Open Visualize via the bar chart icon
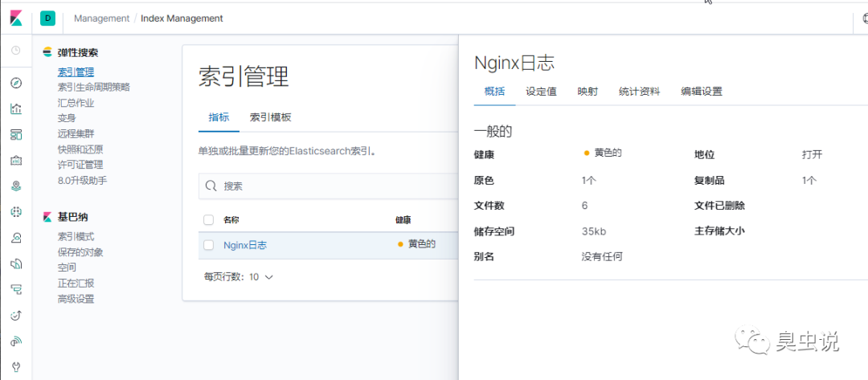Image resolution: width=868 pixels, height=380 pixels. 16,108
